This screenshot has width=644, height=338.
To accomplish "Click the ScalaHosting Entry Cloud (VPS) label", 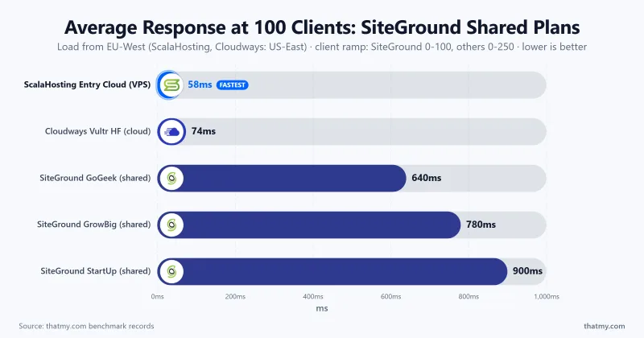I will coord(87,84).
